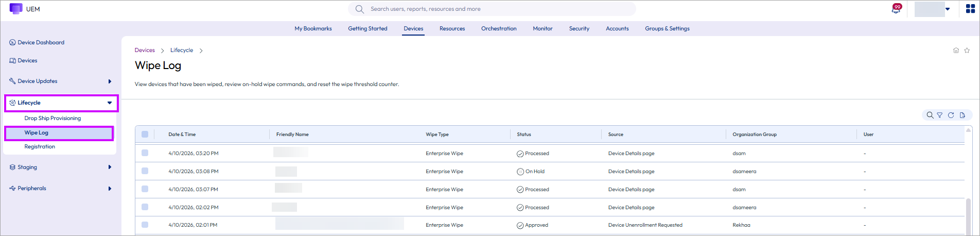Image resolution: width=980 pixels, height=236 pixels.
Task: Click the table search magnifier icon
Action: pyautogui.click(x=930, y=115)
